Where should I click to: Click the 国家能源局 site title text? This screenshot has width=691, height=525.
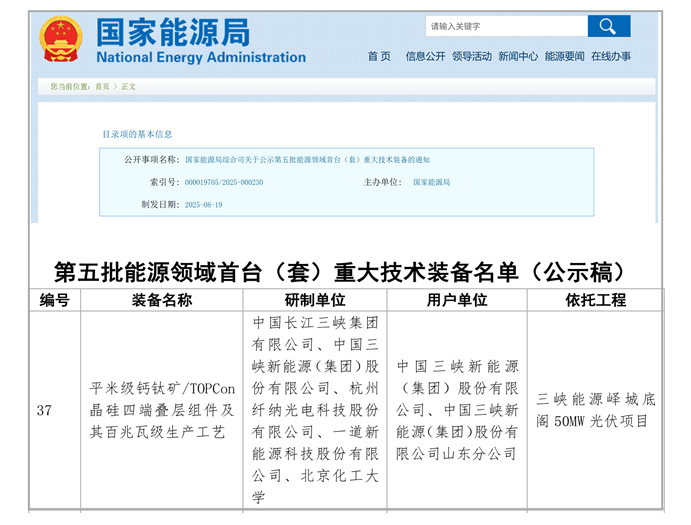point(172,32)
